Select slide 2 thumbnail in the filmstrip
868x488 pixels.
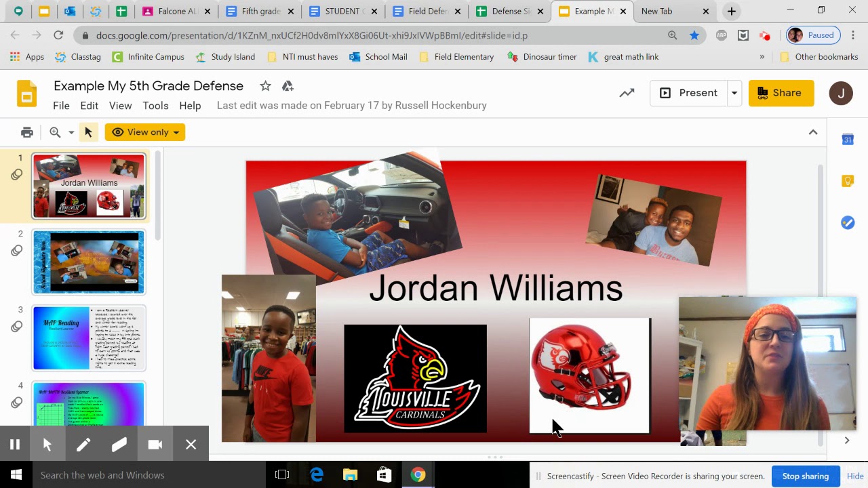(89, 262)
